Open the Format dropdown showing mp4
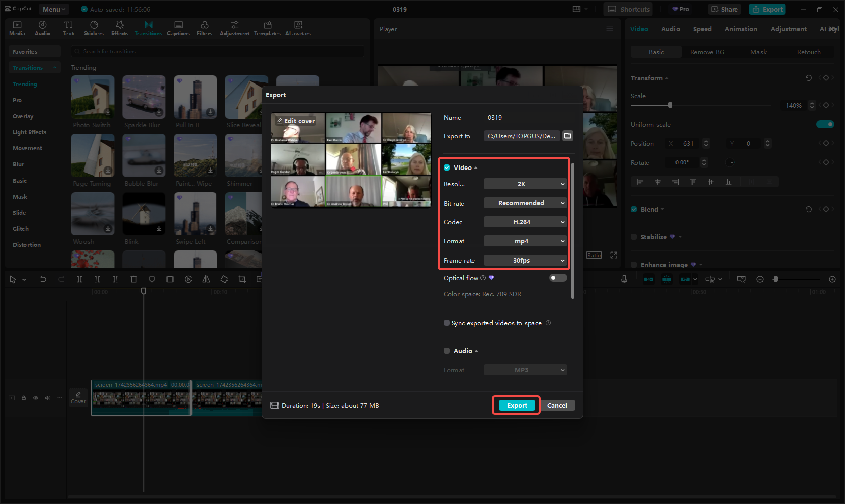Image resolution: width=845 pixels, height=504 pixels. [x=525, y=241]
